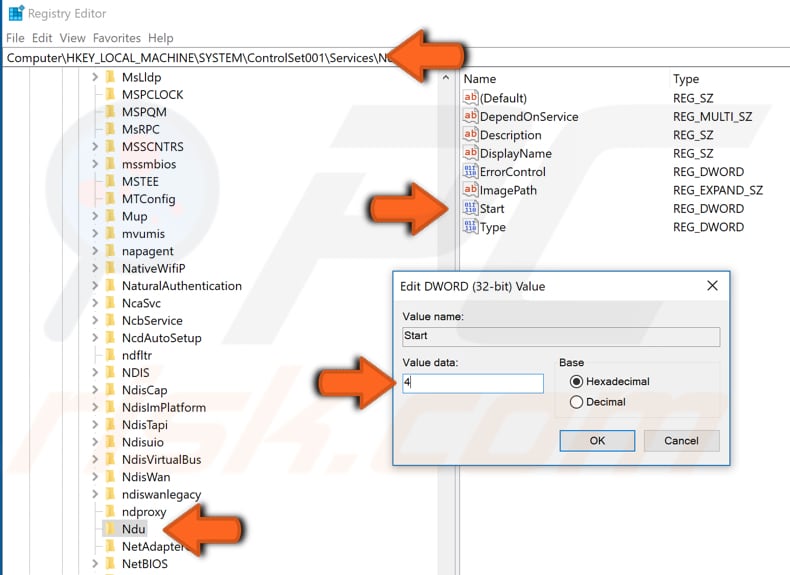Cancel the Edit DWORD dialog
This screenshot has height=575, width=790.
(x=681, y=440)
